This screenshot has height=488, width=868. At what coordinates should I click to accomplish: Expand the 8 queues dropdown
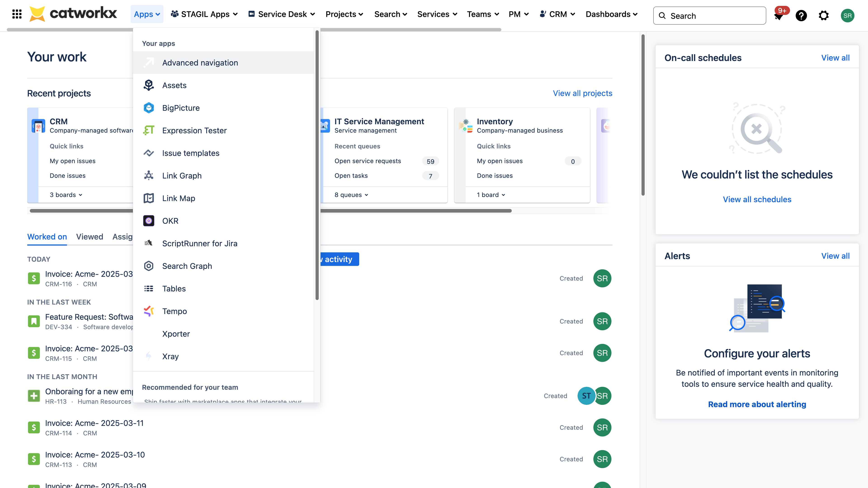click(351, 195)
